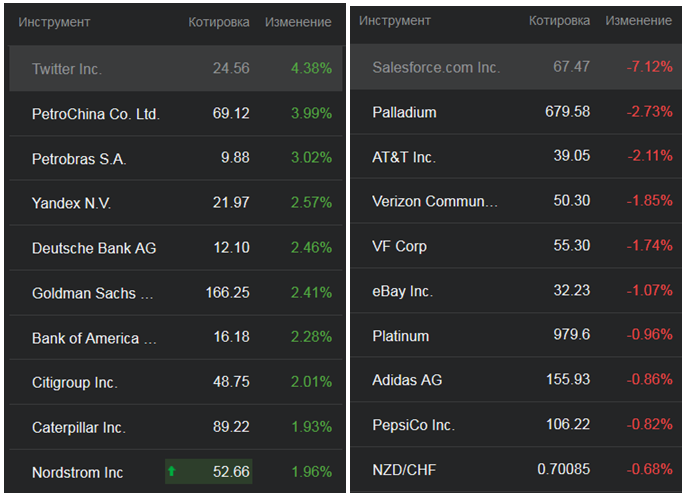Click Yandex N.V. in the gainers list
684x495 pixels.
71,203
